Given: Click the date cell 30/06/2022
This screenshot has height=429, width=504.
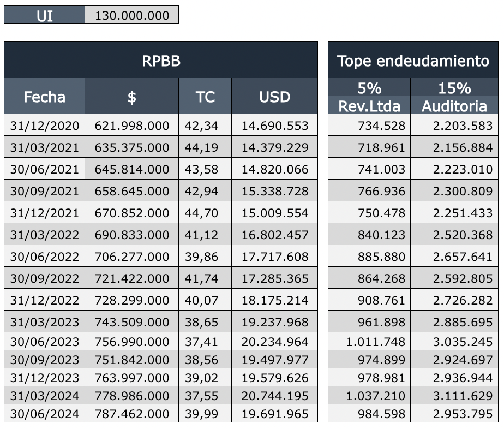Looking at the screenshot, I should click(x=45, y=257).
